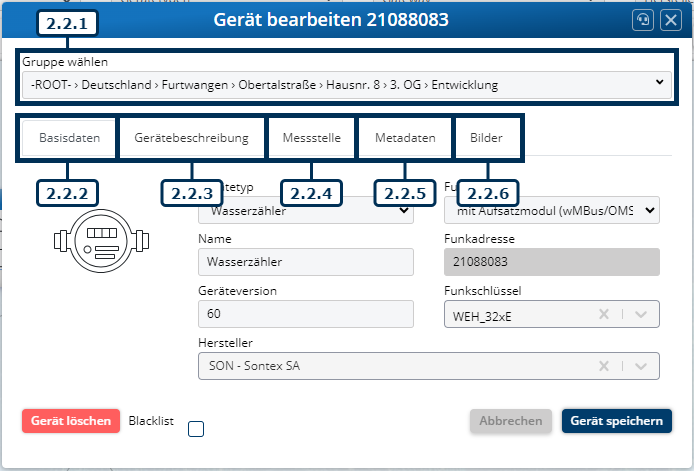Click the Gerät speichern button
Viewport: 694px width, 471px height.
(616, 421)
